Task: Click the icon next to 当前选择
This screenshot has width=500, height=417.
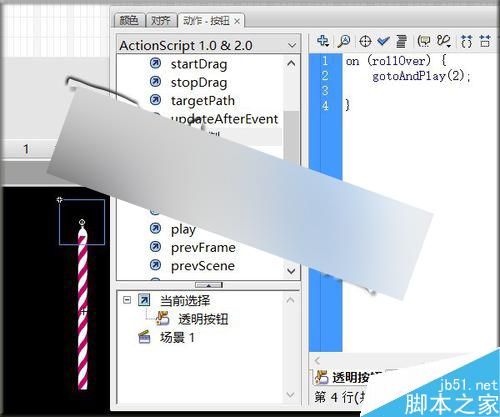Action: coord(144,300)
